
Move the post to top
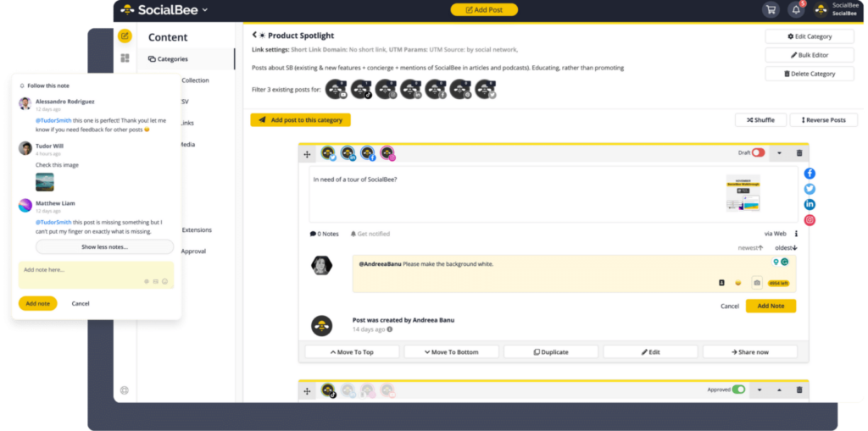pyautogui.click(x=352, y=352)
